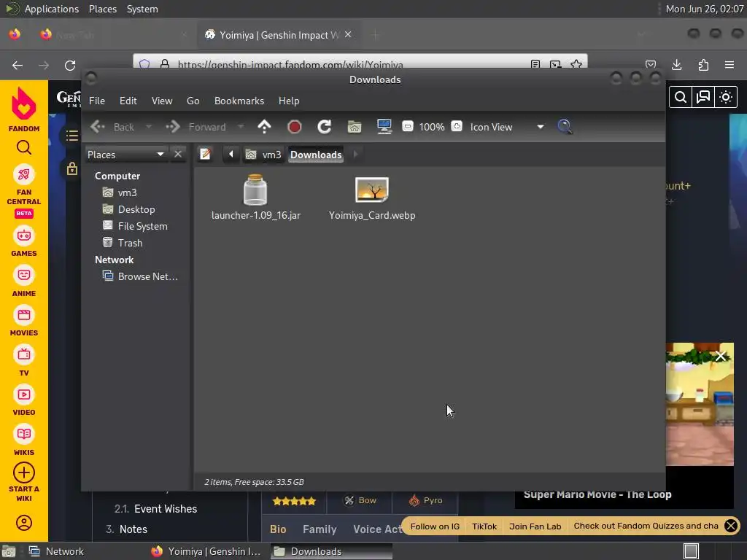
Task: Open Computer toolbar icon
Action: tap(384, 127)
